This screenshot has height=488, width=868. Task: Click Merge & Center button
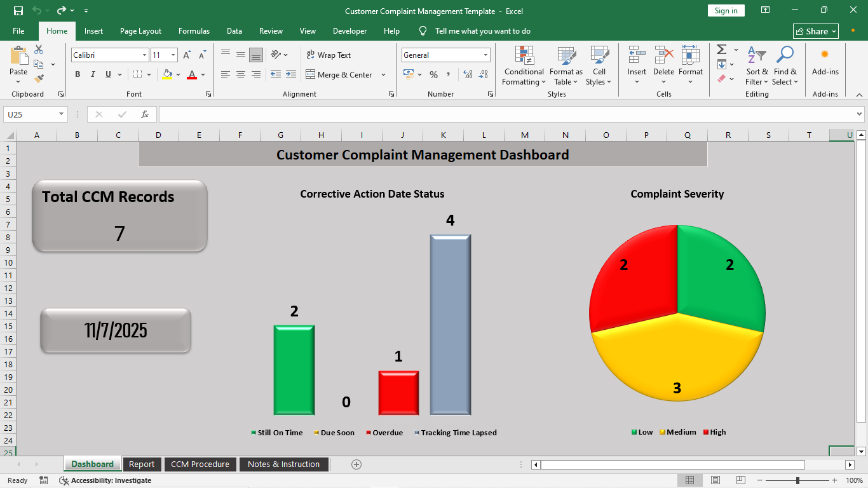pyautogui.click(x=339, y=74)
